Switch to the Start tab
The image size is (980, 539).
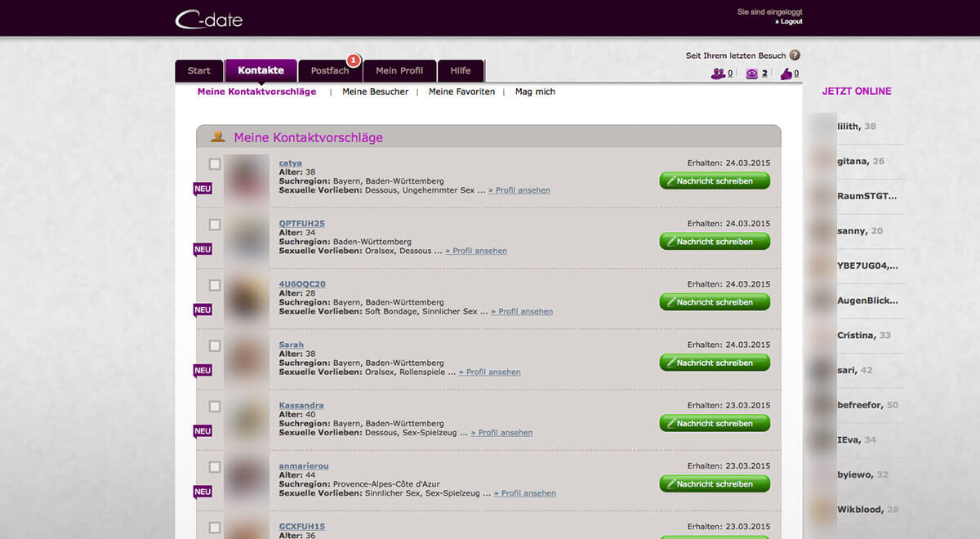click(x=199, y=71)
